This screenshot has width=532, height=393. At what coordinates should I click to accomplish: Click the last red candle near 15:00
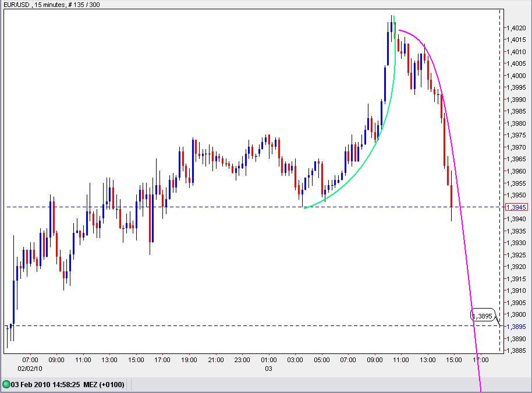(451, 195)
